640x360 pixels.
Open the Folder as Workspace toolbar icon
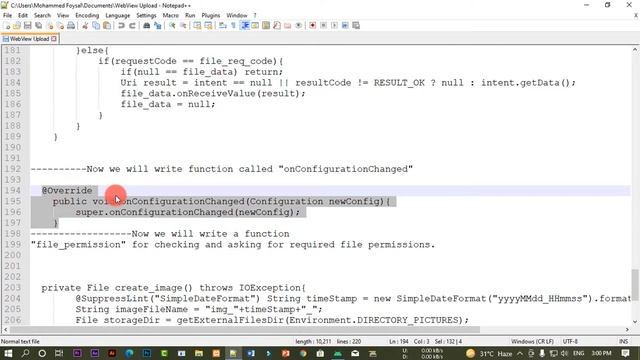click(x=288, y=25)
